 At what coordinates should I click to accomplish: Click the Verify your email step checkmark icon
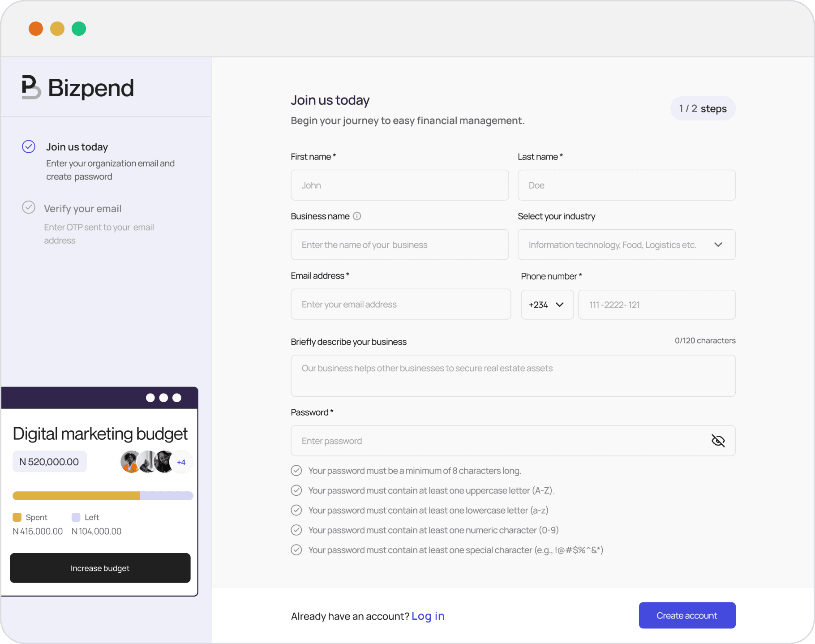click(x=29, y=207)
